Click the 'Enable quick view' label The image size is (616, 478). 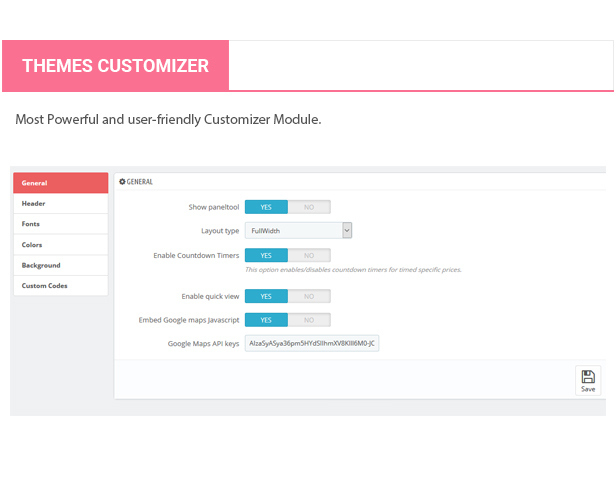click(x=210, y=296)
